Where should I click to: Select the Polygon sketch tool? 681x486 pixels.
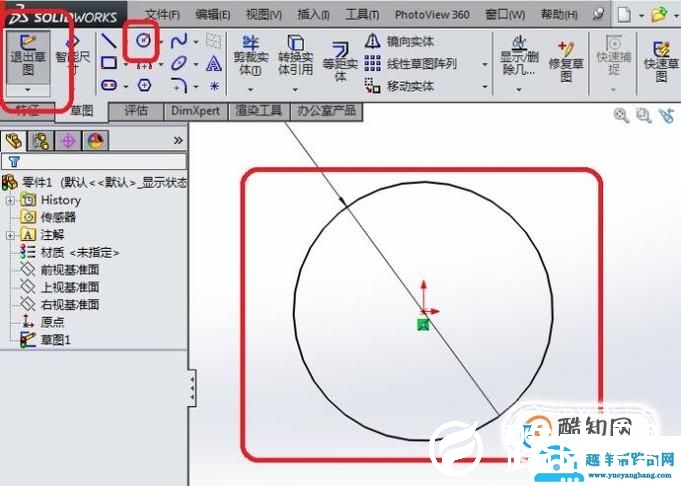(144, 86)
